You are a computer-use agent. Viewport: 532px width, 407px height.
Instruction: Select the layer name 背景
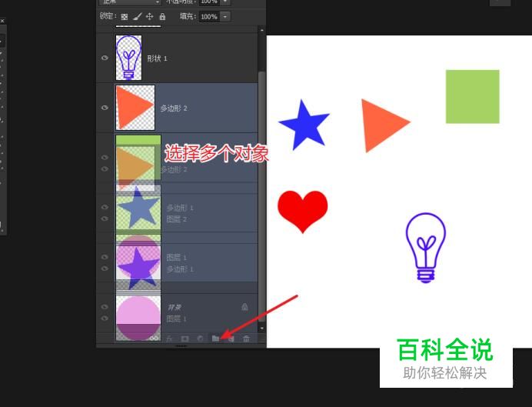click(x=175, y=307)
